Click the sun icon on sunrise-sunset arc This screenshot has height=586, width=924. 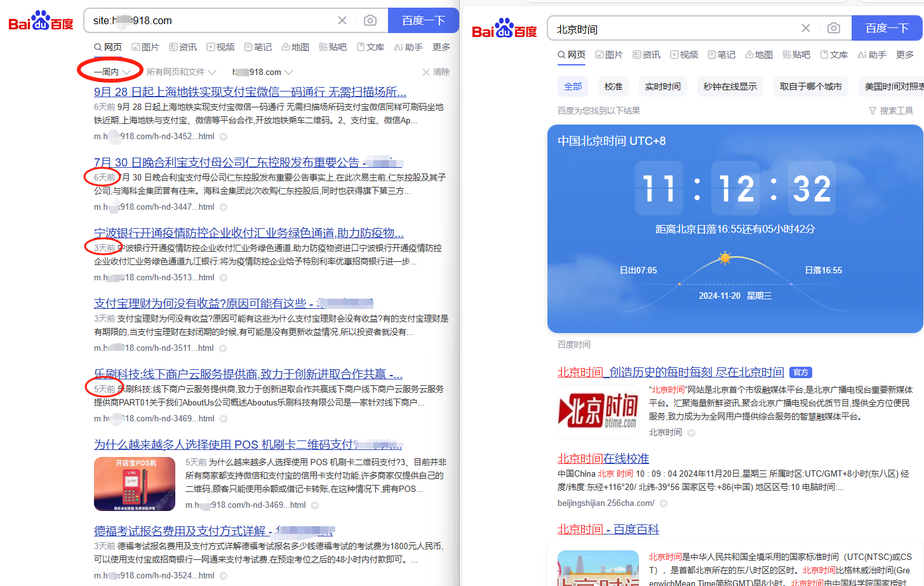click(x=725, y=257)
